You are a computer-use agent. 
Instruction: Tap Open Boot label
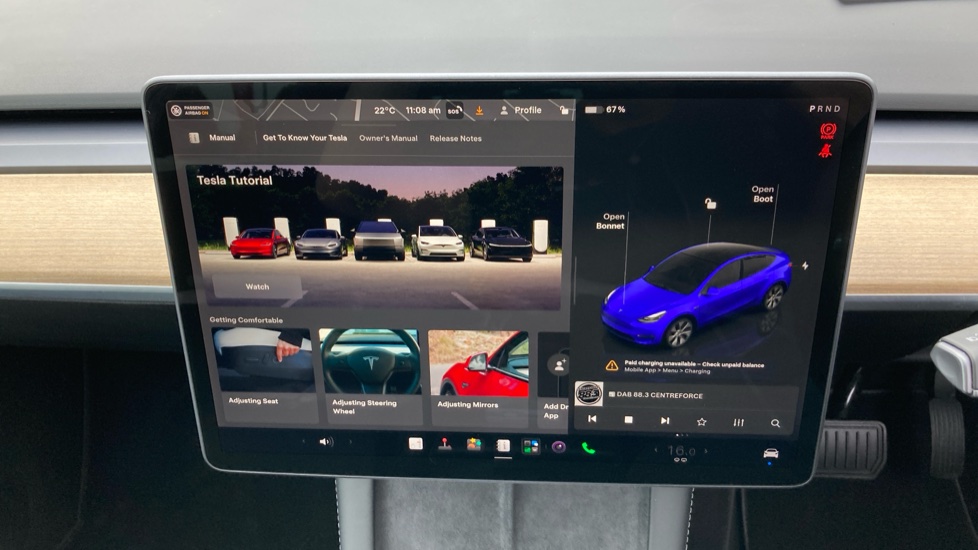[763, 194]
